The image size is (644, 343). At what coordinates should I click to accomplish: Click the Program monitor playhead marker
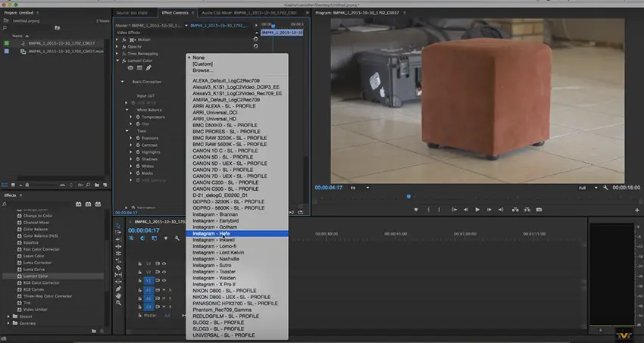pos(408,197)
